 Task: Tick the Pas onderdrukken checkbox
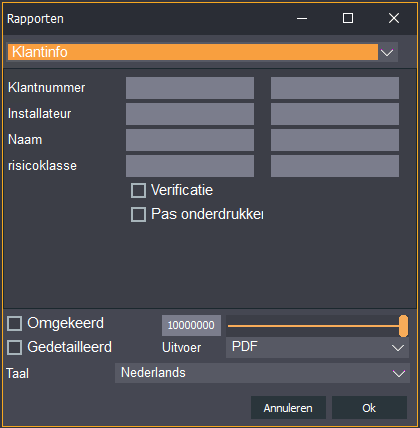coord(138,214)
